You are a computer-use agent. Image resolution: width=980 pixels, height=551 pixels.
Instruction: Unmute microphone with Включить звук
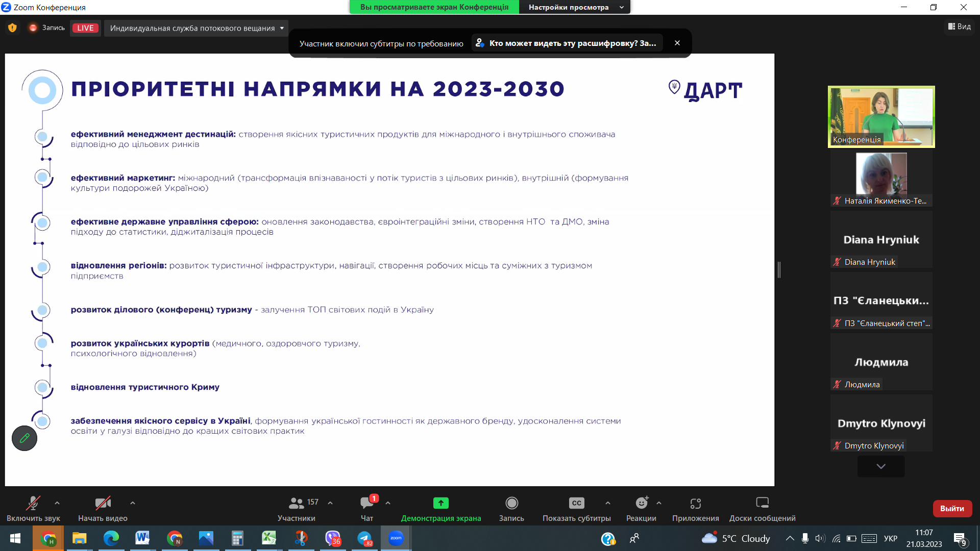coord(33,503)
